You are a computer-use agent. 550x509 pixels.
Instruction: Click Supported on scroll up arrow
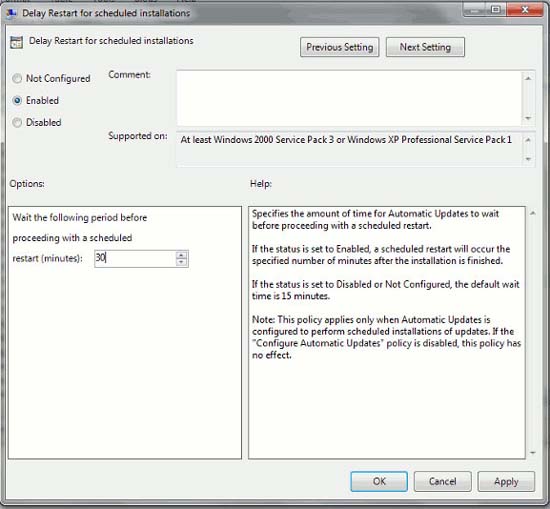[528, 140]
